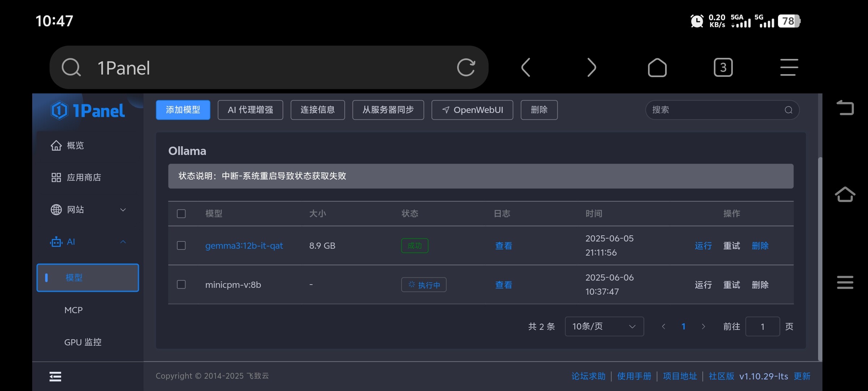
Task: Open the 项目地址 footer link
Action: 680,377
